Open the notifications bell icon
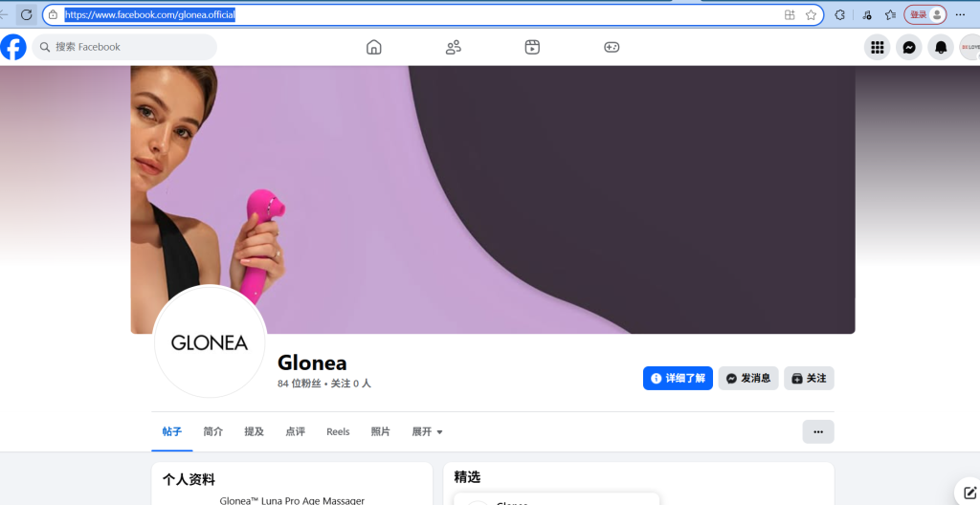 (x=941, y=47)
